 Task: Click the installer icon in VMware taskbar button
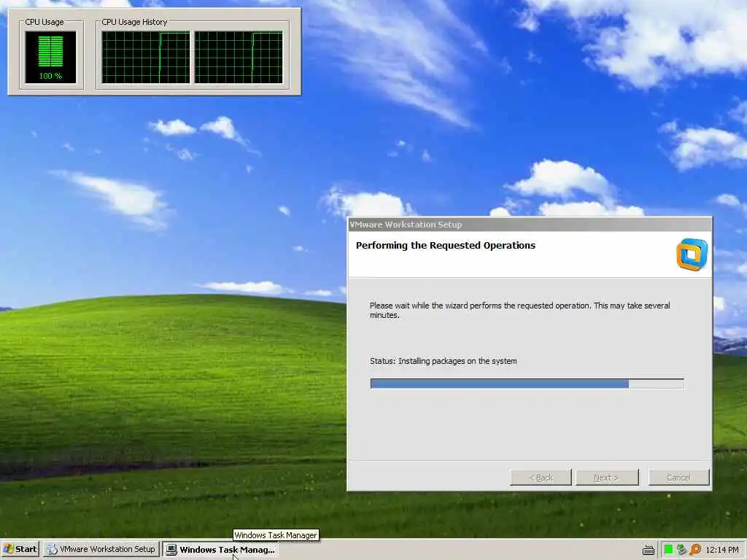[x=52, y=550]
